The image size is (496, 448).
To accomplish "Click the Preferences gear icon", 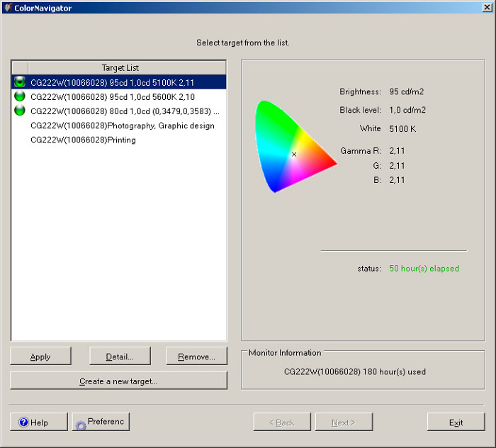I will (x=80, y=424).
